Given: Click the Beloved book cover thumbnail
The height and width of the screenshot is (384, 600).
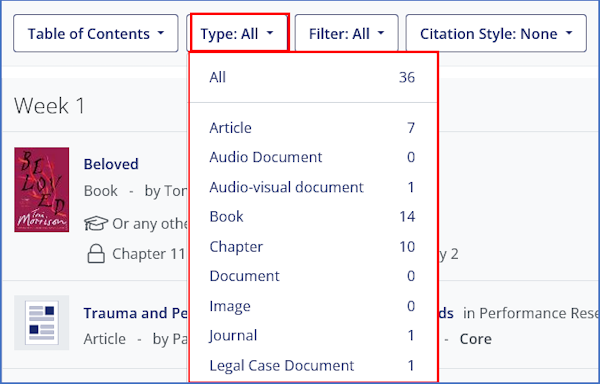Looking at the screenshot, I should point(42,189).
